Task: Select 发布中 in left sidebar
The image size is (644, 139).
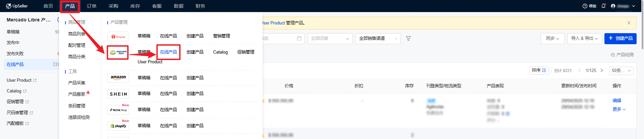Action: [13, 43]
